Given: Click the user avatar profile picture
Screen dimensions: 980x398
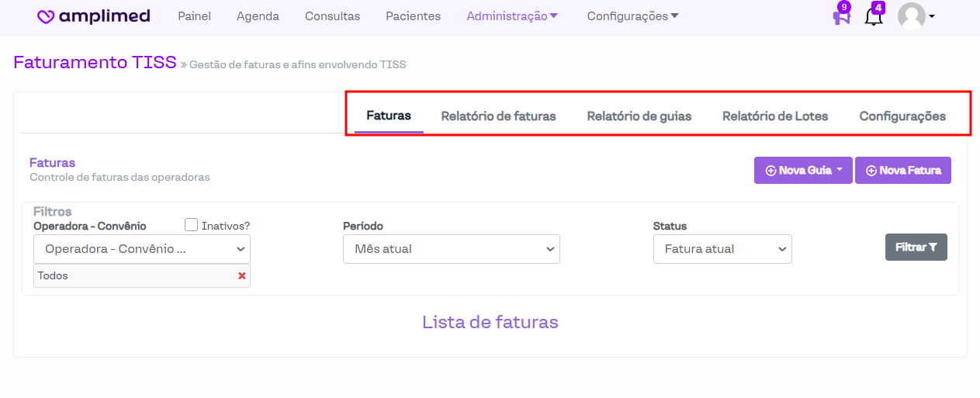Looking at the screenshot, I should (911, 16).
